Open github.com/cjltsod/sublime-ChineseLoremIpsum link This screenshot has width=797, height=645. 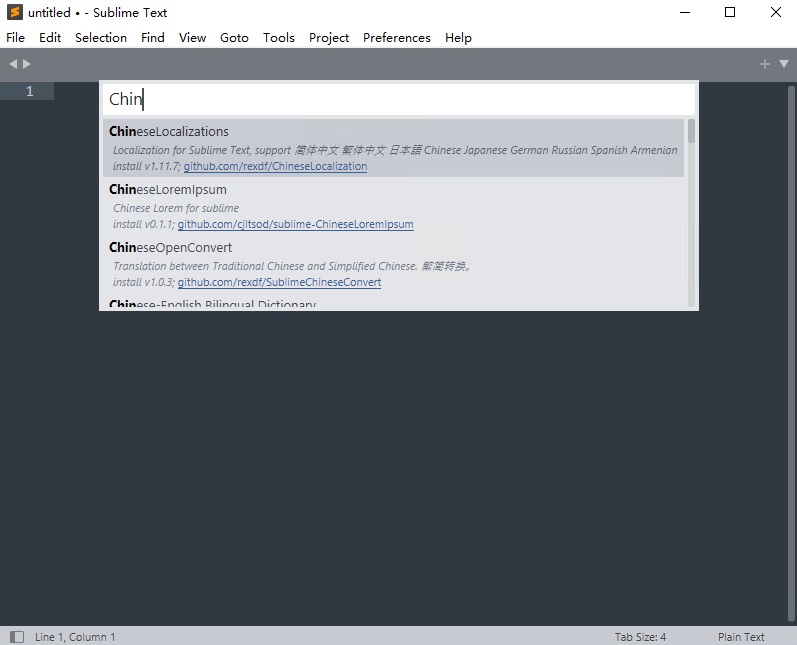coord(295,224)
